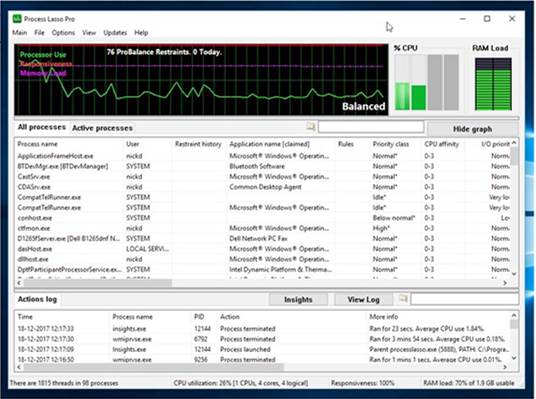Click the process search input field
The height and width of the screenshot is (399, 536).
[371, 127]
